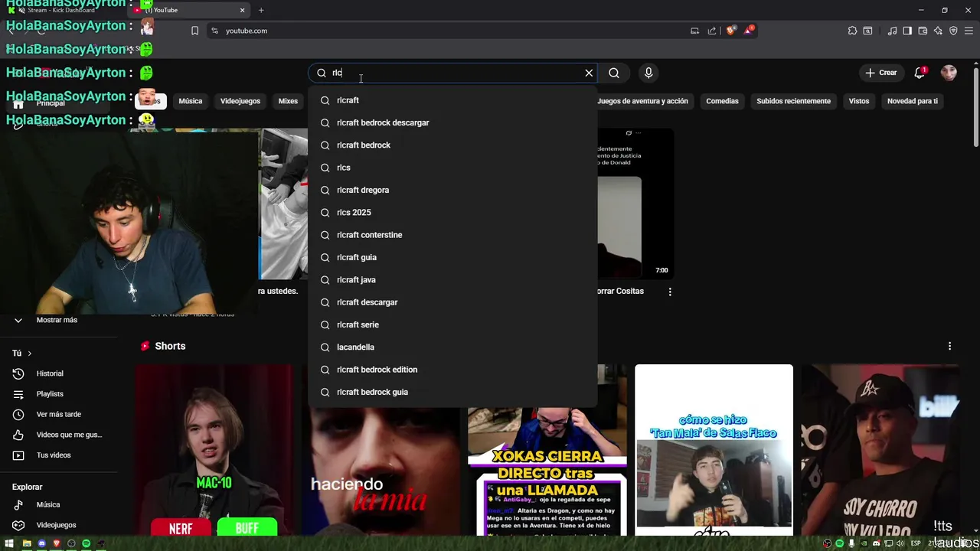Select suggestion 'rlcraft conterstine'

[452, 235]
